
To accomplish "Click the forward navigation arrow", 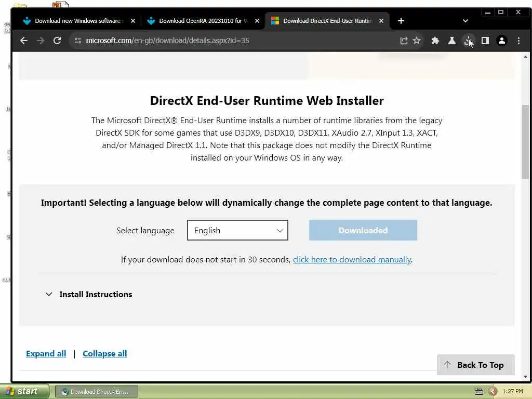I will (x=41, y=41).
